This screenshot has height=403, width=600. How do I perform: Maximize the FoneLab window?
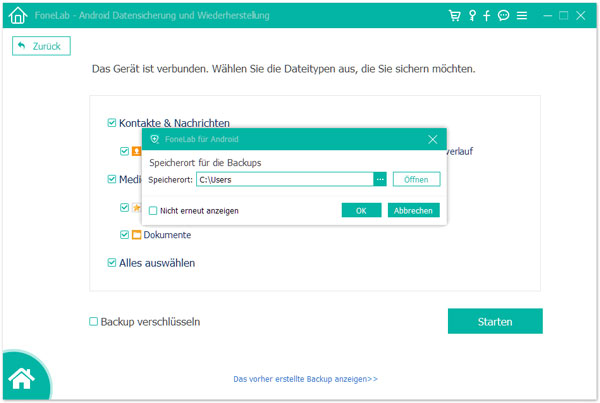click(x=563, y=16)
